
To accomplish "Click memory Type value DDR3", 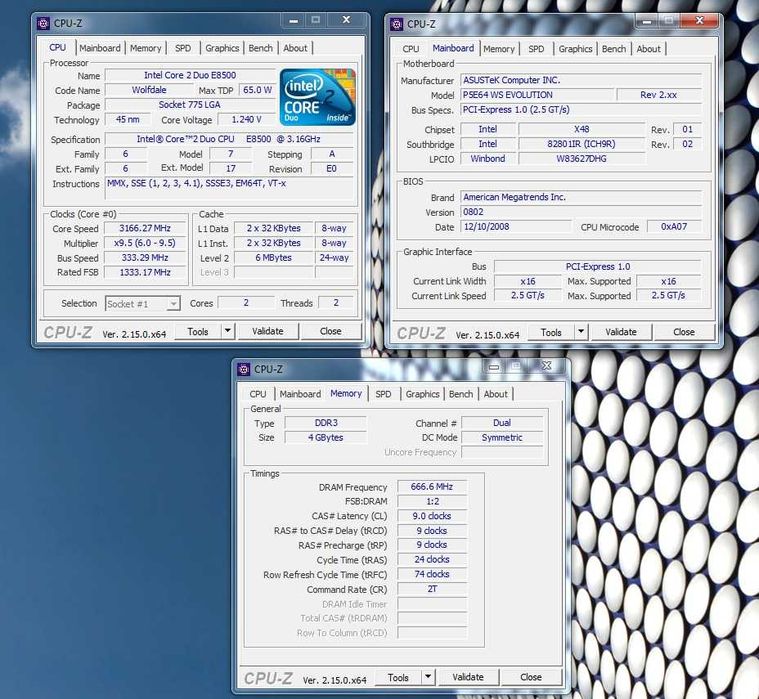I will point(326,423).
